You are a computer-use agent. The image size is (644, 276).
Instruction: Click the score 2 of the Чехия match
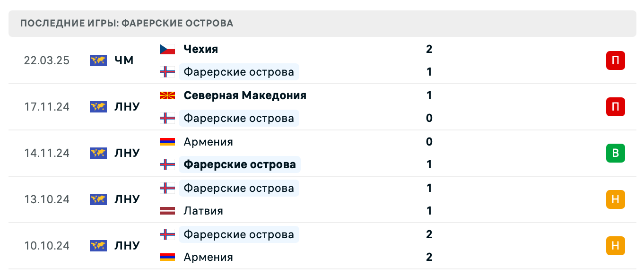pos(429,49)
